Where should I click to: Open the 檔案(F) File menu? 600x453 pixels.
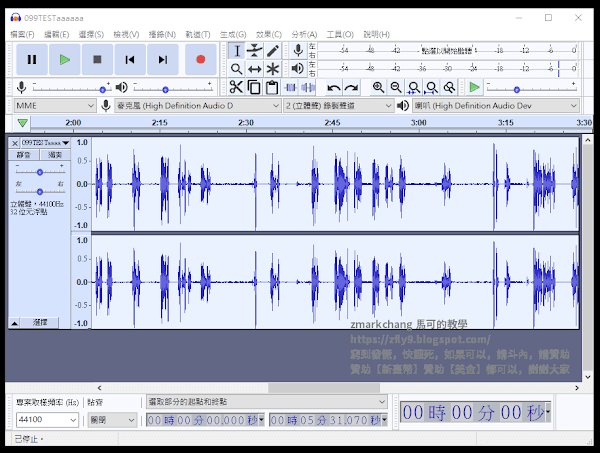(22, 34)
